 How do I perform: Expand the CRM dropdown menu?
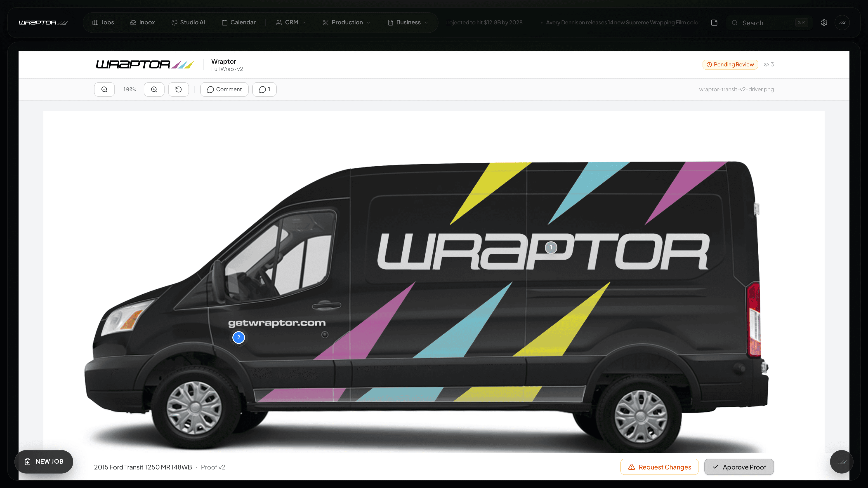[x=290, y=22]
